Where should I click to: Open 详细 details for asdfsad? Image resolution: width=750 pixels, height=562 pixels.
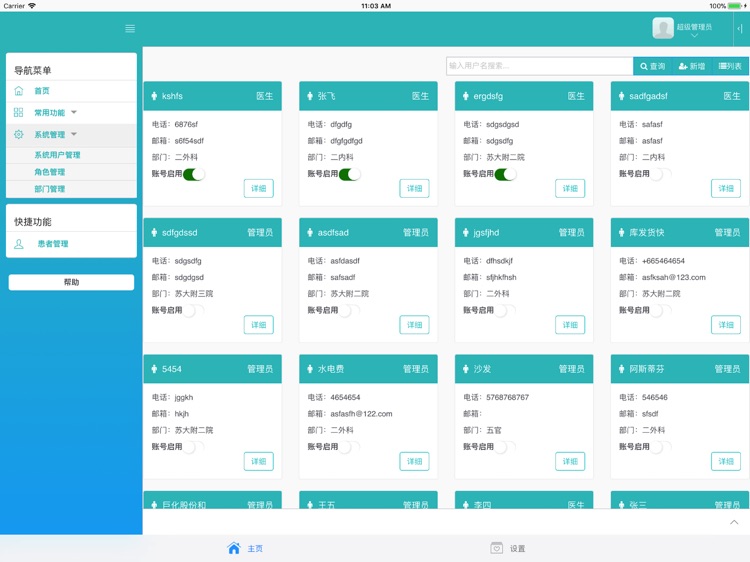coord(414,325)
